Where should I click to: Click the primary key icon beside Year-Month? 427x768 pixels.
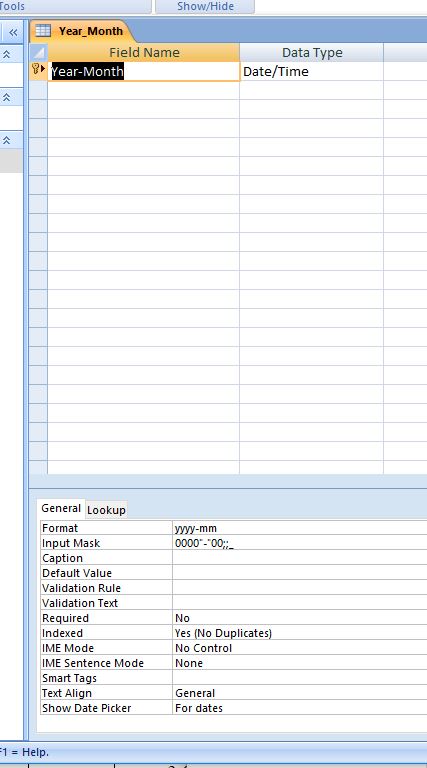[x=35, y=69]
